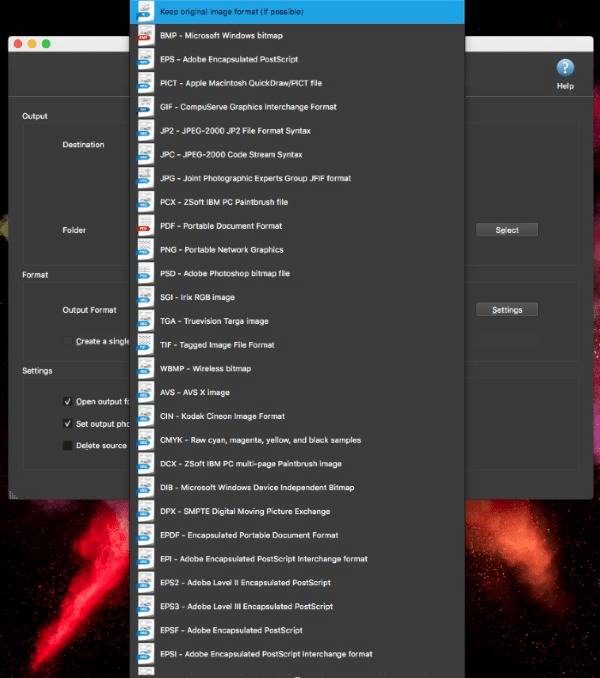This screenshot has height=678, width=600.
Task: Toggle the Open output folder checkbox
Action: pyautogui.click(x=67, y=401)
